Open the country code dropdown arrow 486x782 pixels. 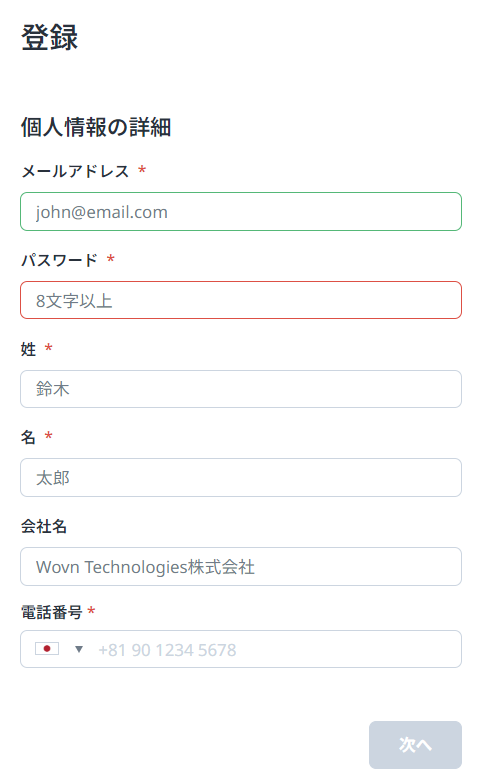(78, 649)
